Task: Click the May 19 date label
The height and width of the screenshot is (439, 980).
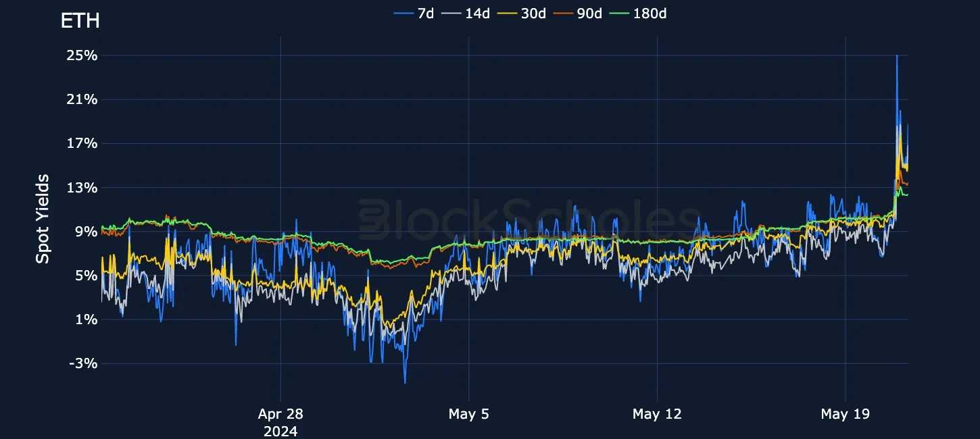Action: [x=845, y=414]
